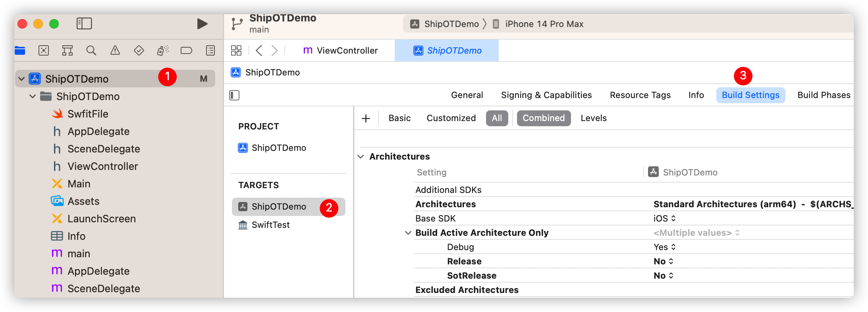Switch to Signing & Capabilities tab

(546, 95)
